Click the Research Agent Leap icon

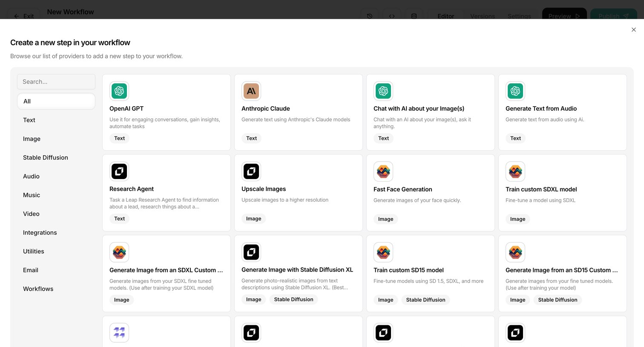119,171
